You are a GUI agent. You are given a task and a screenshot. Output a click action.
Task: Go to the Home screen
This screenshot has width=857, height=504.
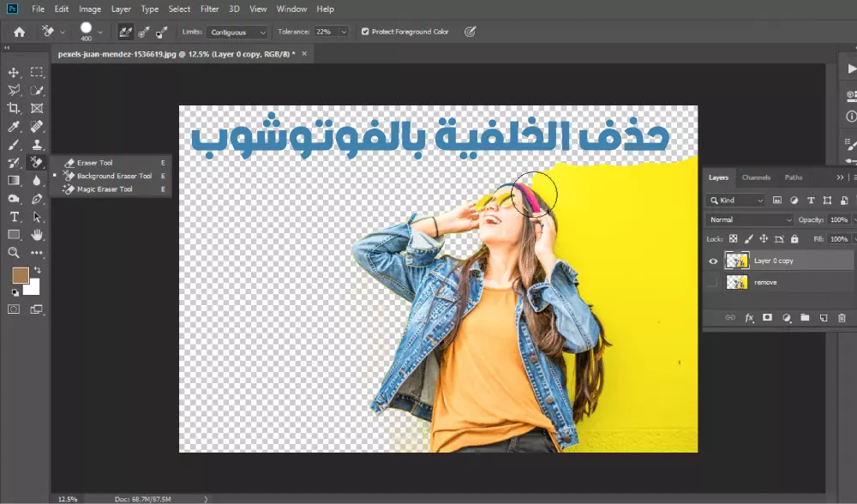tap(19, 32)
